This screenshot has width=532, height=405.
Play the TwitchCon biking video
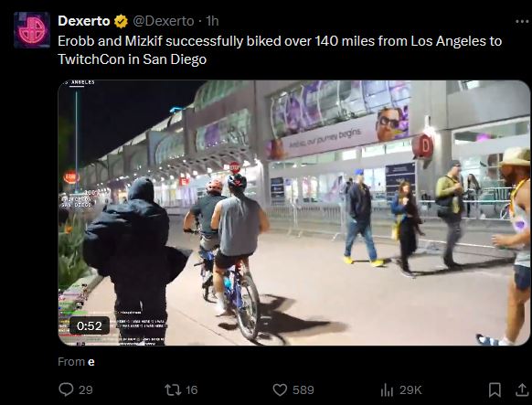pyautogui.click(x=293, y=213)
